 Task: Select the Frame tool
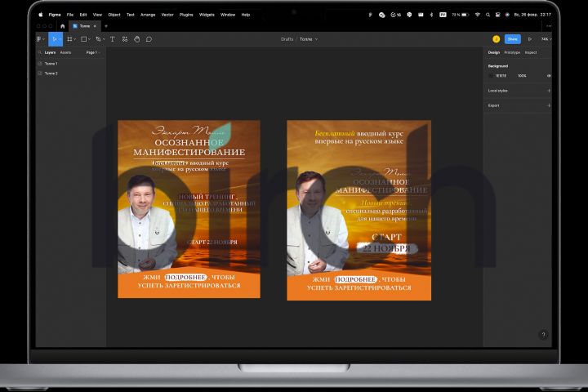coord(69,38)
